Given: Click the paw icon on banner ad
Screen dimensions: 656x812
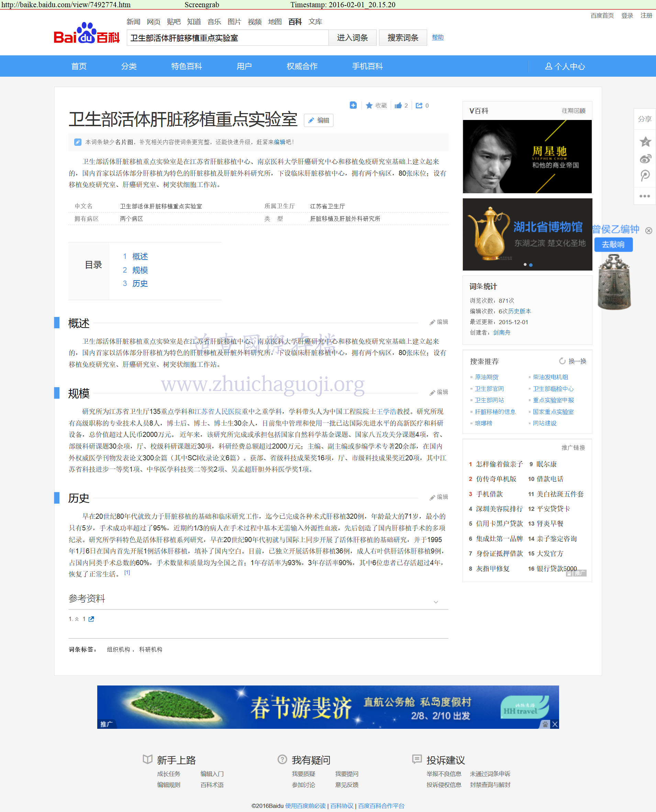Looking at the screenshot, I should tap(545, 724).
